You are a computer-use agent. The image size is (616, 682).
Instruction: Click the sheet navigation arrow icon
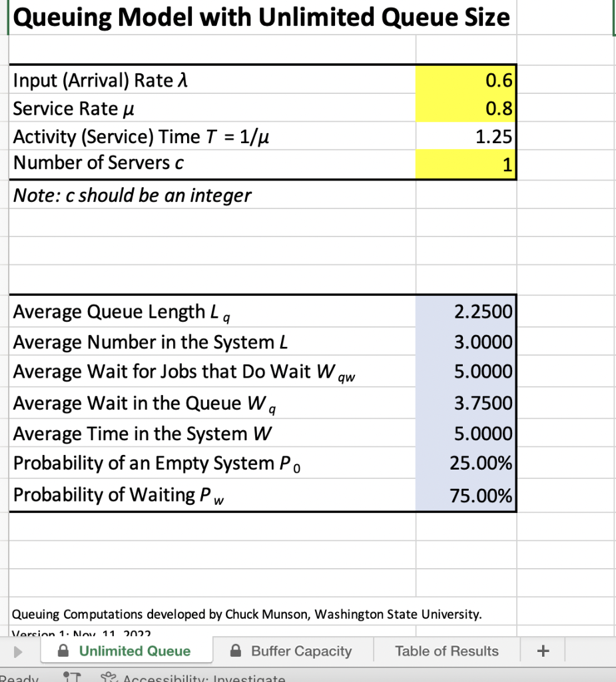[18, 650]
